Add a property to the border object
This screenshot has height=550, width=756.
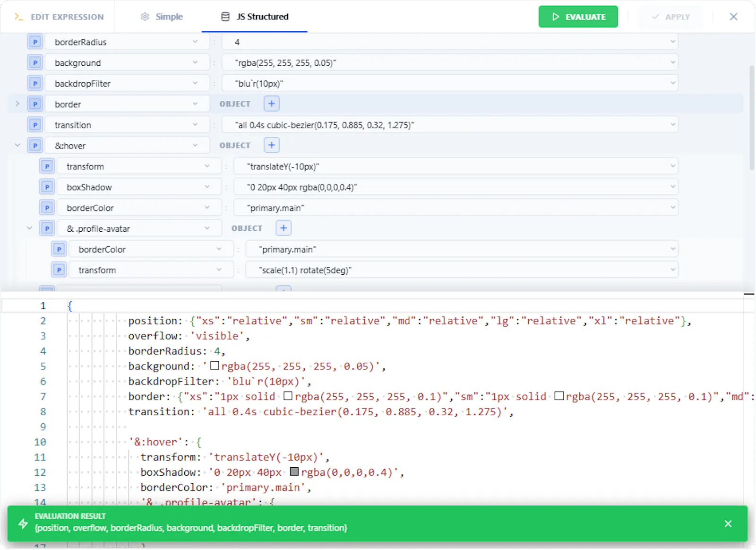[x=271, y=104]
